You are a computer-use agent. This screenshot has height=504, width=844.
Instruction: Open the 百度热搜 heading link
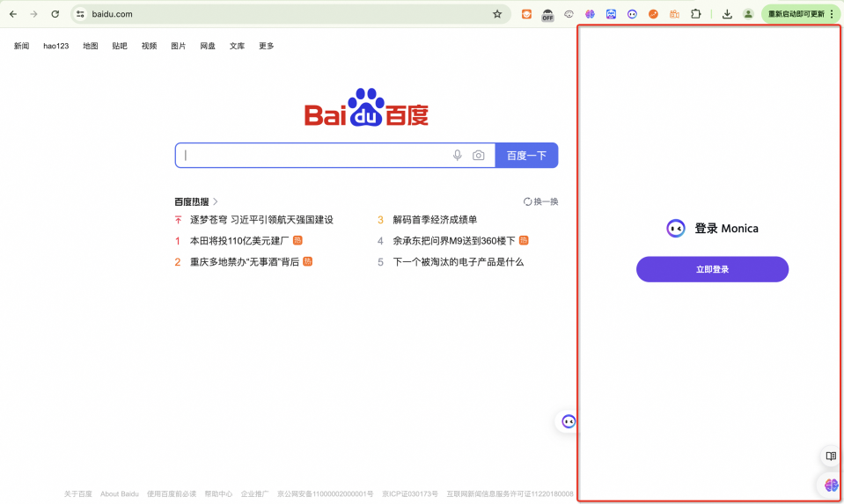pos(192,201)
